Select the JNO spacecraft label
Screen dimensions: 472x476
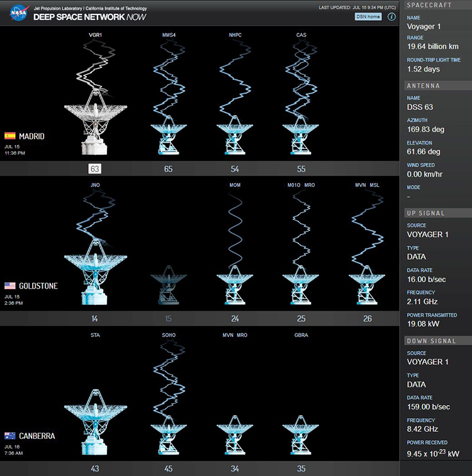[x=95, y=185]
